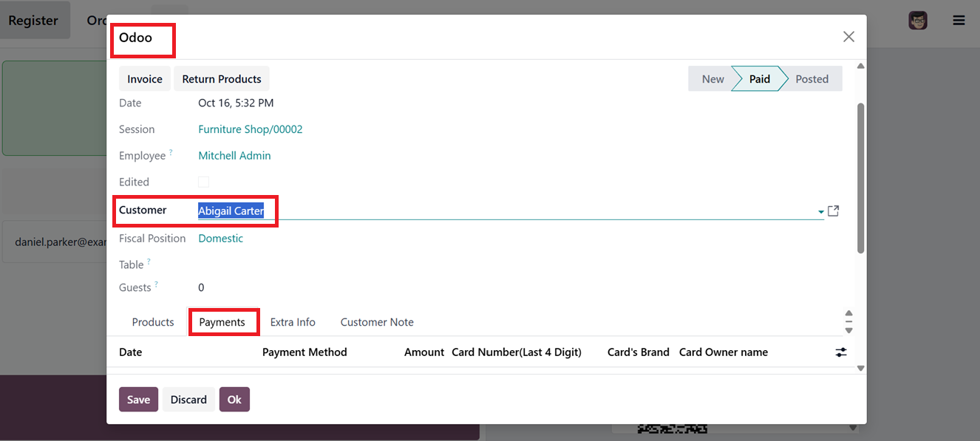Click the help mark beside Employee label
The width and height of the screenshot is (980, 441).
171,153
